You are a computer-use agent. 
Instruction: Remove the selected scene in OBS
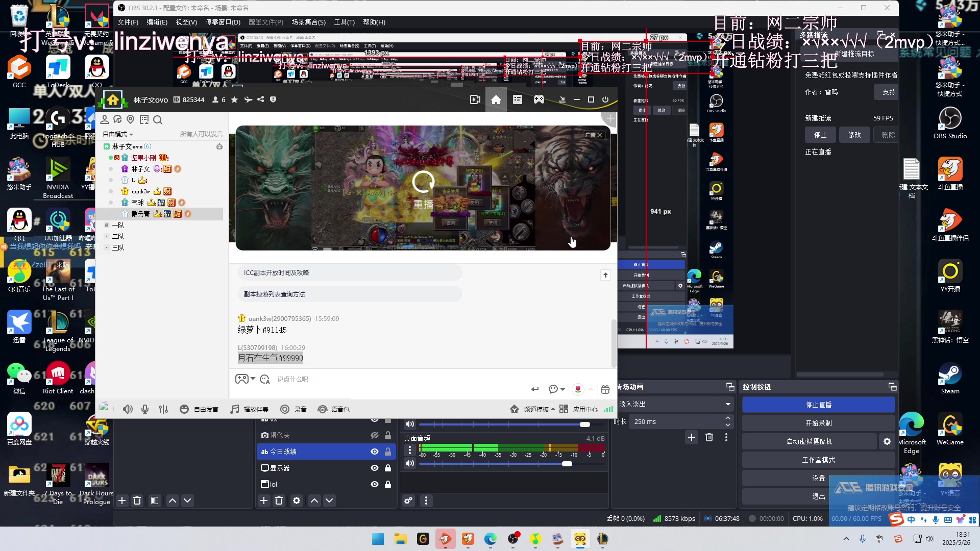(x=137, y=500)
